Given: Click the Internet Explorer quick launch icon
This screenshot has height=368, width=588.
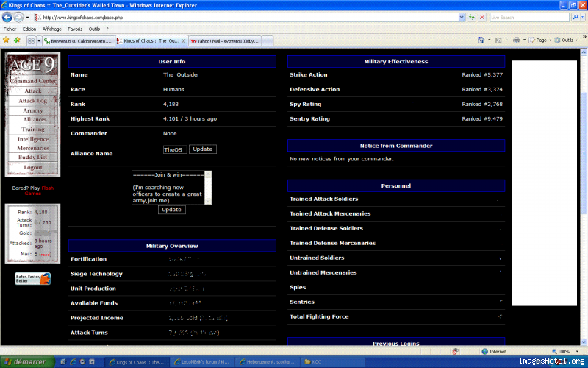Looking at the screenshot, I should tap(73, 362).
